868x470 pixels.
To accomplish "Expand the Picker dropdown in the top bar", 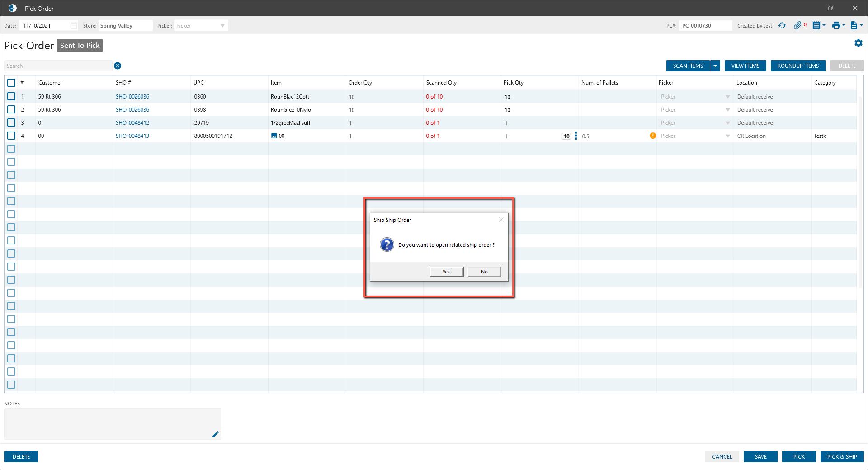I will pos(222,26).
